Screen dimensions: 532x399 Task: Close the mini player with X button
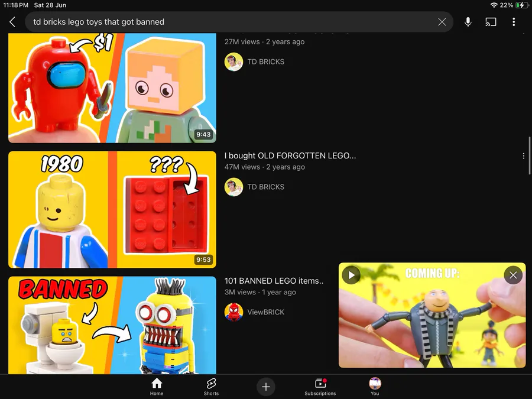click(x=513, y=275)
